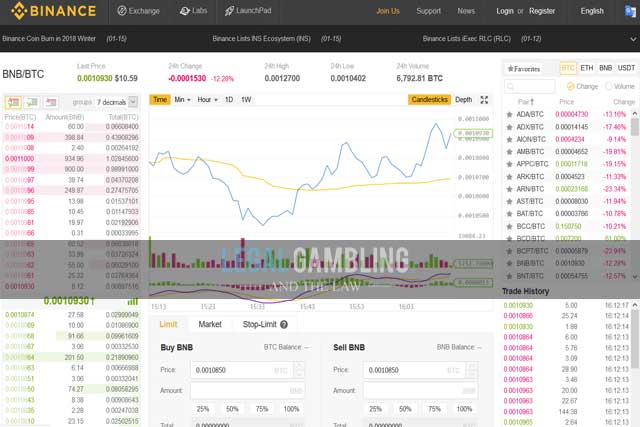This screenshot has height=427, width=640.
Task: Favorite the ARK/BTC star
Action: pos(509,177)
